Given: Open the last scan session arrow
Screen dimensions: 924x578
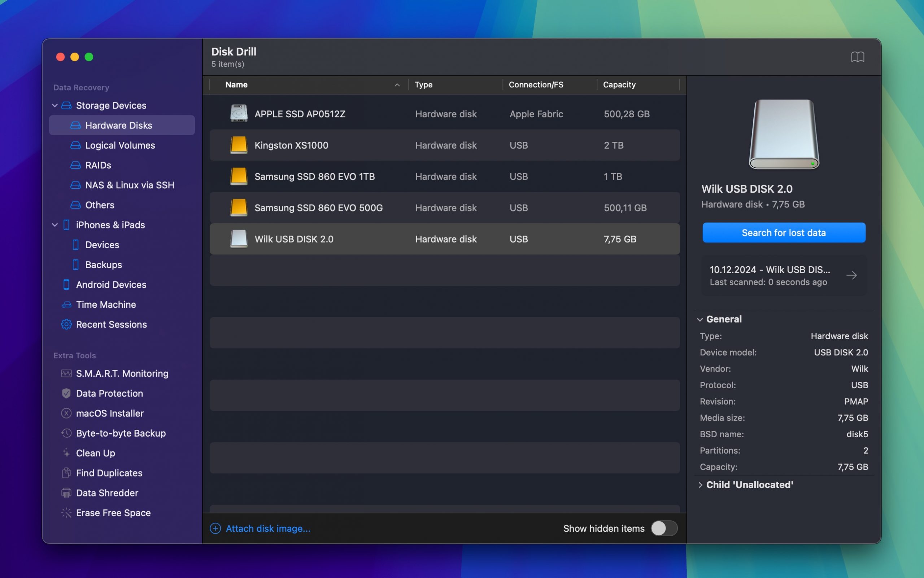Looking at the screenshot, I should click(x=851, y=275).
